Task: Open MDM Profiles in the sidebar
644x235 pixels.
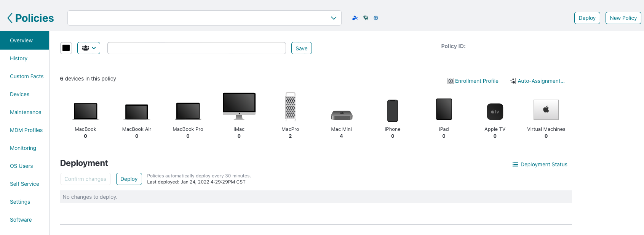Action: click(x=26, y=130)
